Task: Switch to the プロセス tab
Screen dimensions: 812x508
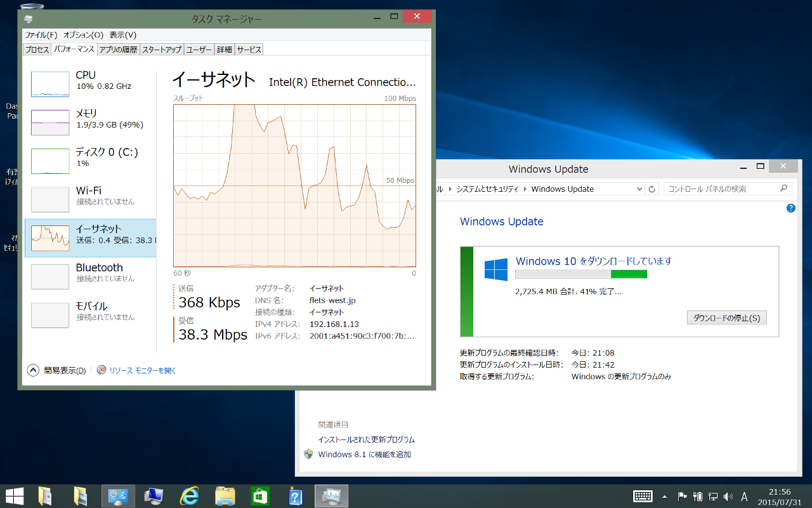Action: pos(37,50)
